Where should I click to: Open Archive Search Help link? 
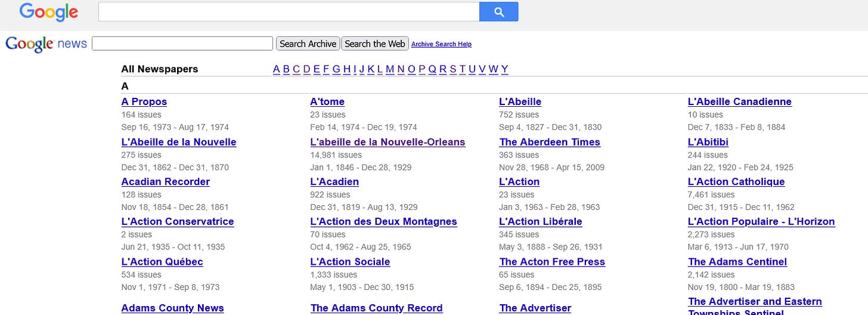(x=441, y=44)
